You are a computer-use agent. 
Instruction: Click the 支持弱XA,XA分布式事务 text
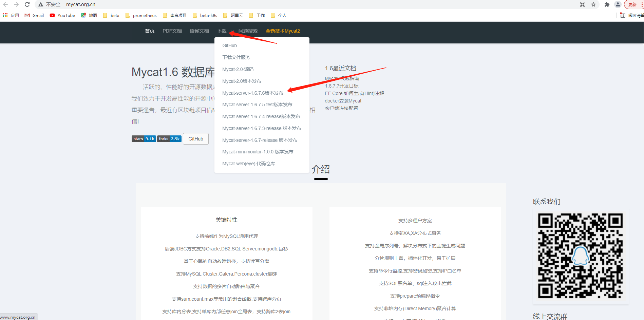click(415, 233)
